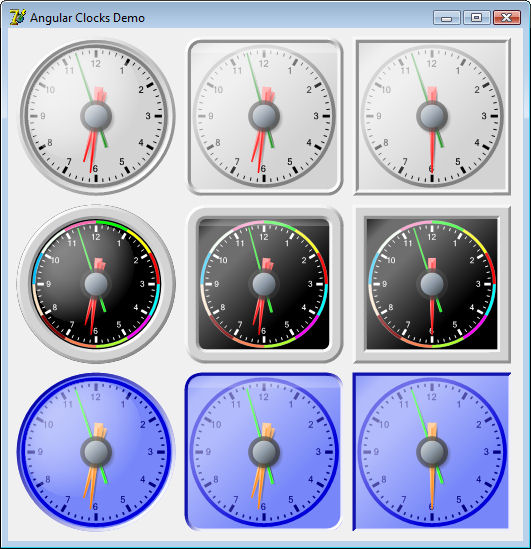Minimize the Angular Clocks Demo window
This screenshot has height=549, width=531.
447,18
